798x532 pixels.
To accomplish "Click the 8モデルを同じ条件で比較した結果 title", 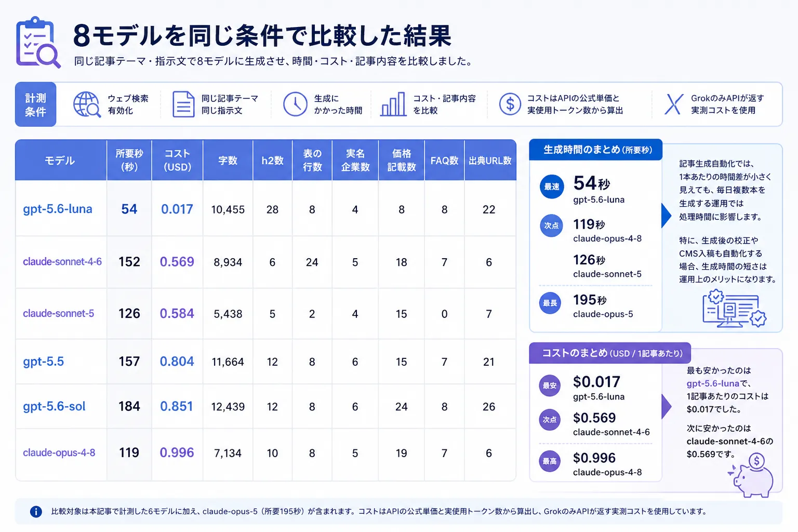I will tap(262, 35).
